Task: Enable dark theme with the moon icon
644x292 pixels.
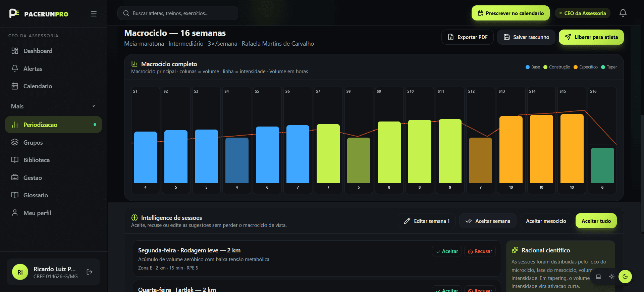Action: [x=625, y=277]
